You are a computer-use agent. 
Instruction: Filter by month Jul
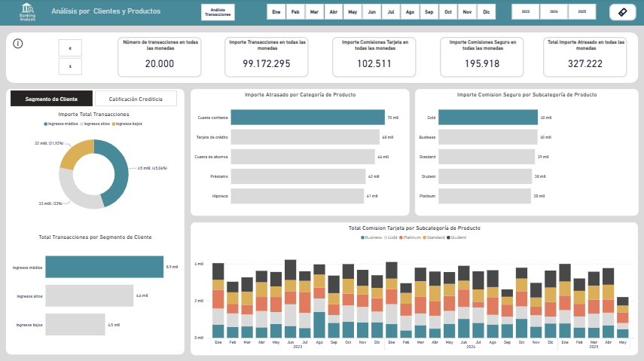point(391,12)
